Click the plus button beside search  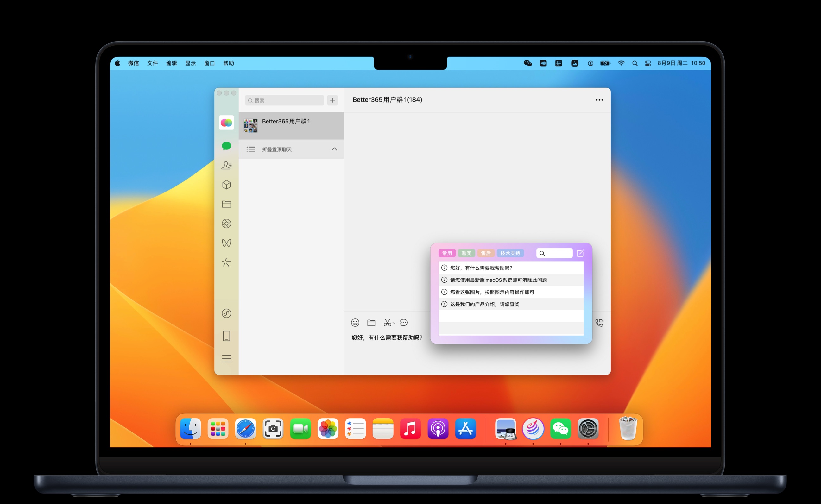(332, 100)
